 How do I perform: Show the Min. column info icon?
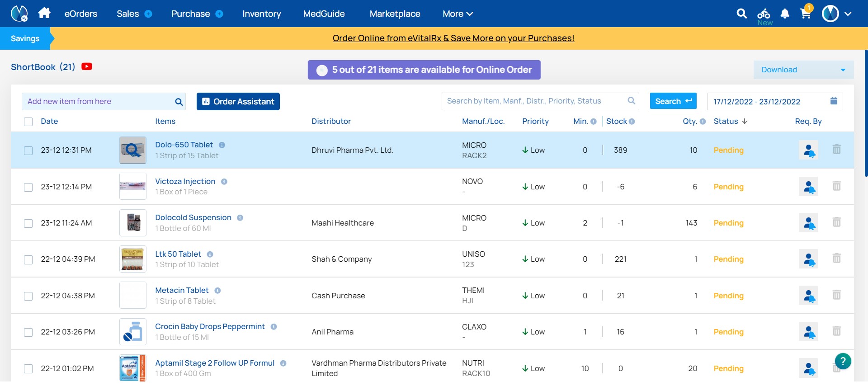point(594,122)
